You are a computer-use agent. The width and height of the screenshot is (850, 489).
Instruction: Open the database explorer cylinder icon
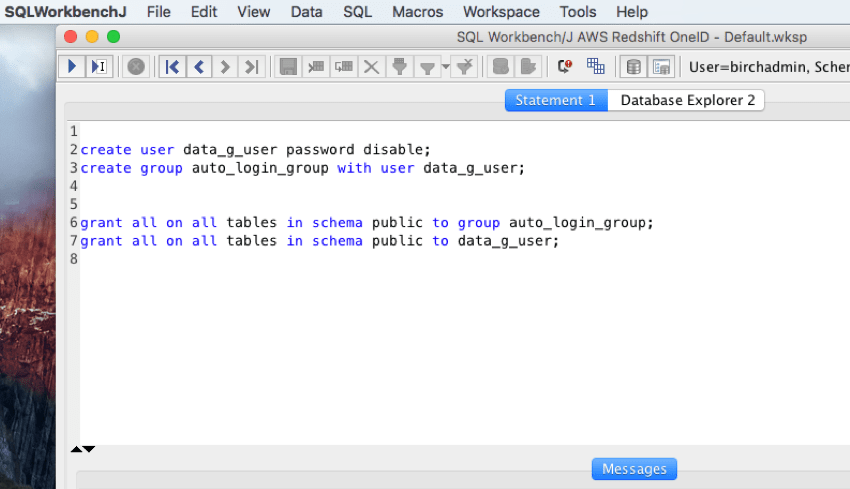pos(633,67)
